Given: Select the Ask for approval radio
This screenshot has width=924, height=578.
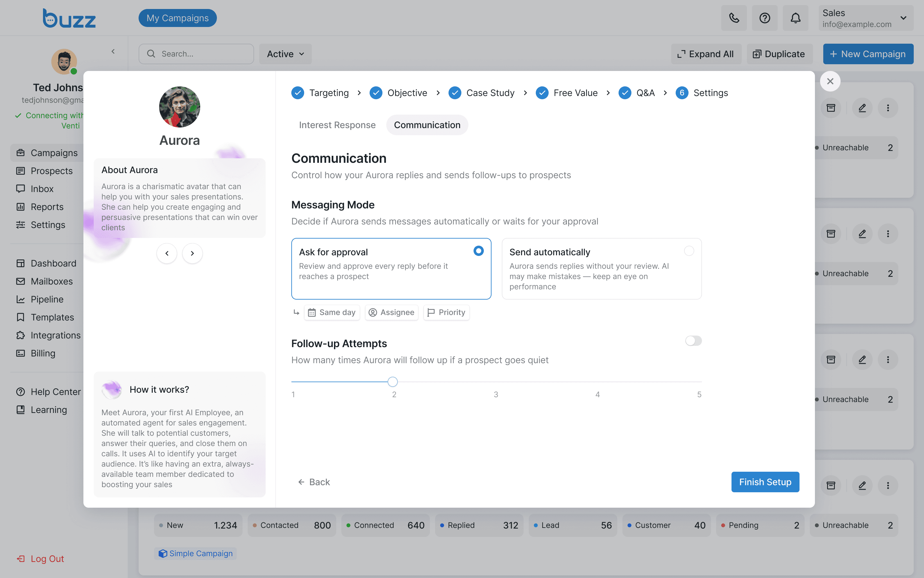Looking at the screenshot, I should coord(478,251).
